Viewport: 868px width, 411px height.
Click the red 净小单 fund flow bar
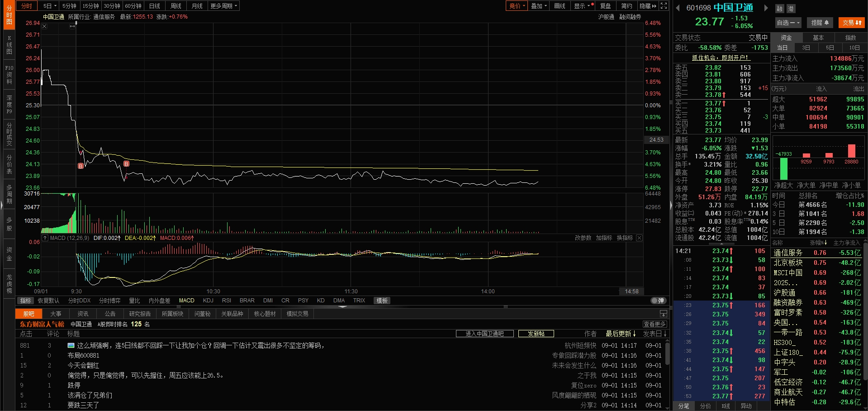pyautogui.click(x=852, y=151)
